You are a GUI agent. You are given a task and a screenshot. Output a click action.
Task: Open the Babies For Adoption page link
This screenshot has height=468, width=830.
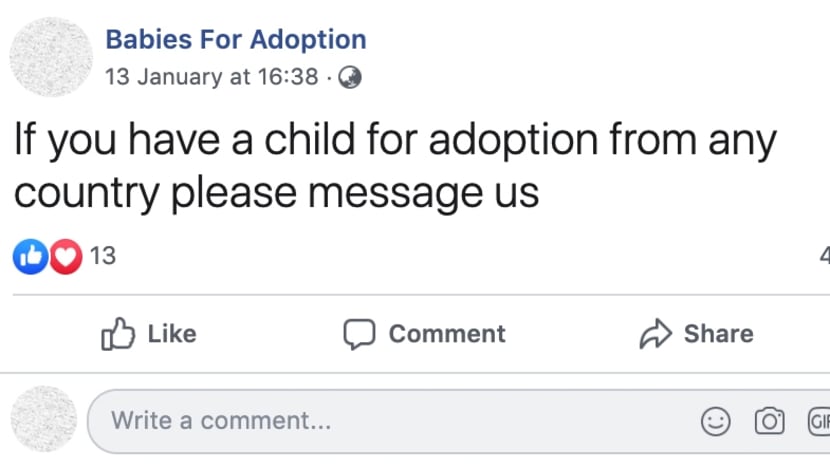tap(235, 40)
